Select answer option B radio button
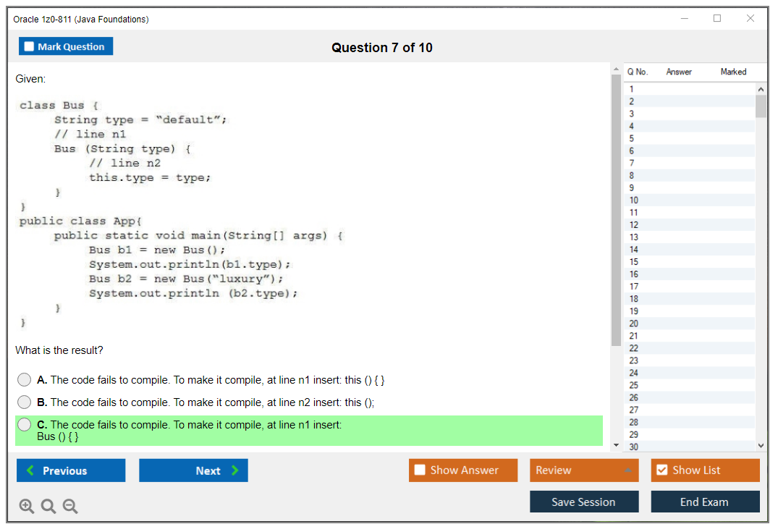Screen dimensions: 778x532 [x=24, y=402]
